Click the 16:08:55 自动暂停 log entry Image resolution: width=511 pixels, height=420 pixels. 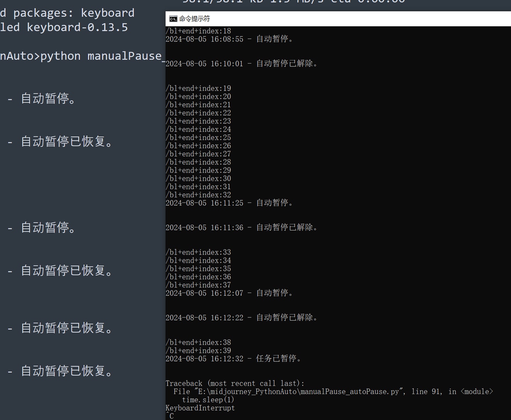tap(229, 39)
